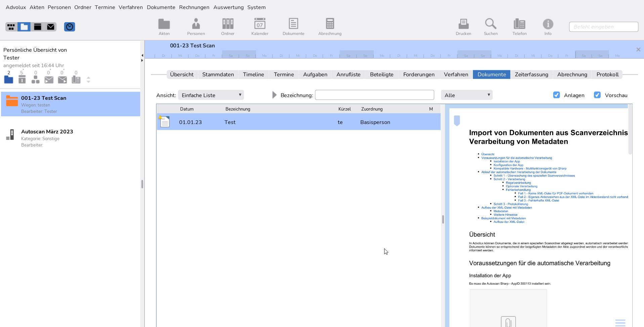Viewport: 644px width, 327px height.
Task: Follow the Übersicht link in preview contents
Action: click(x=488, y=154)
